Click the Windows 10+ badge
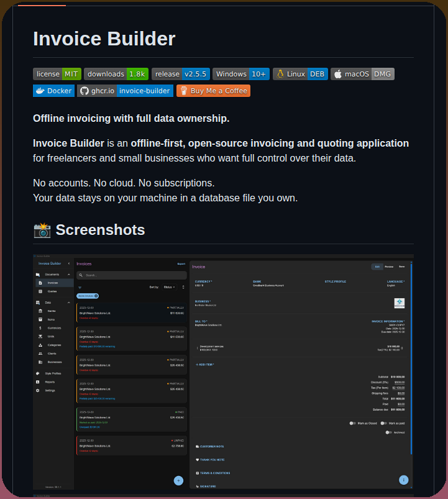 (241, 74)
